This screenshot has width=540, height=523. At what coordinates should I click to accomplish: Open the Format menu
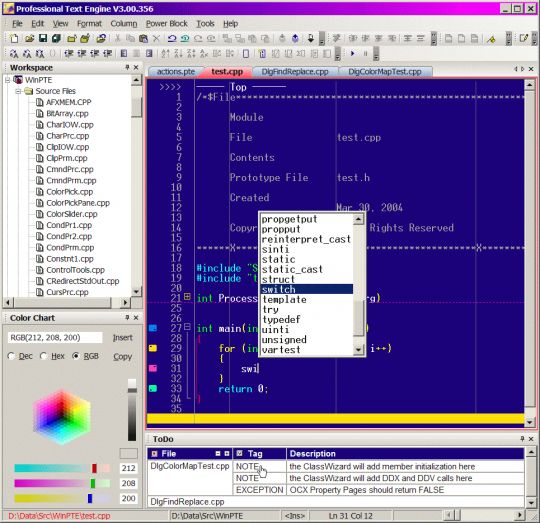point(89,23)
